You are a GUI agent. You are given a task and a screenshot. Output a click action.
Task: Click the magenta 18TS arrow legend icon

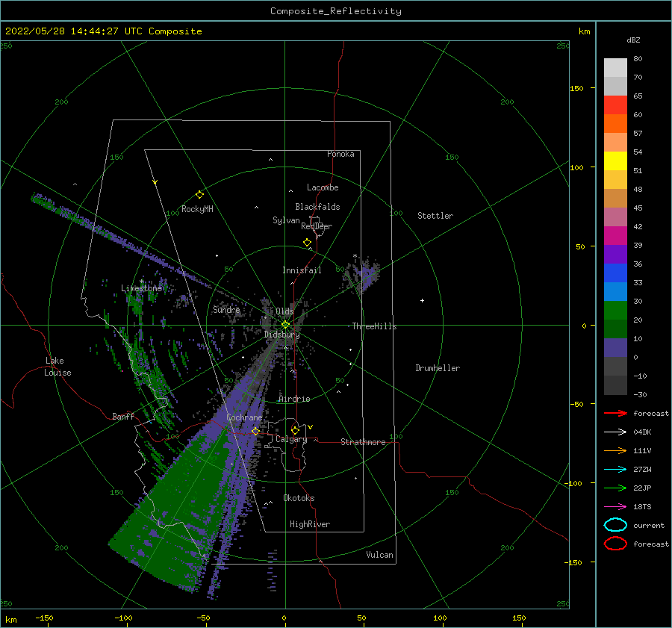click(615, 507)
